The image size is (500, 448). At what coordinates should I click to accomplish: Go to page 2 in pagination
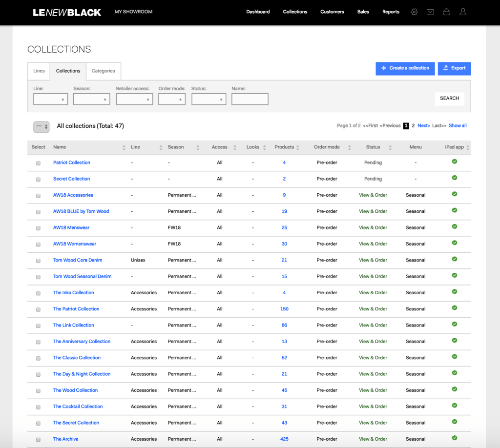[413, 125]
